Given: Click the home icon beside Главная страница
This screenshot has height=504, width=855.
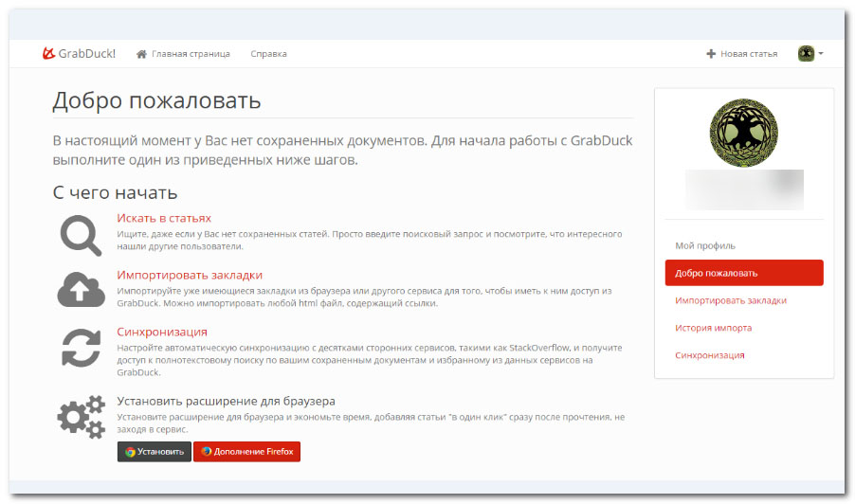Looking at the screenshot, I should point(142,54).
